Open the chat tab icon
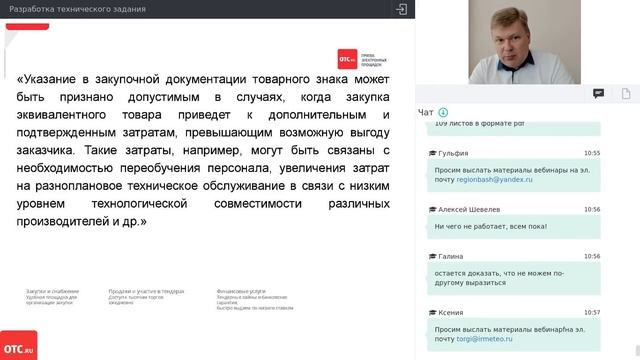Viewport: 640px width, 360px height. (598, 94)
